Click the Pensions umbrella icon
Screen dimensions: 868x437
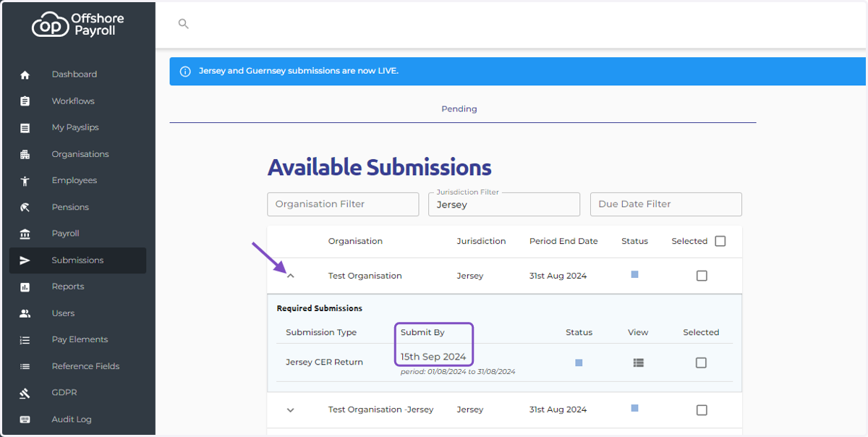click(25, 208)
